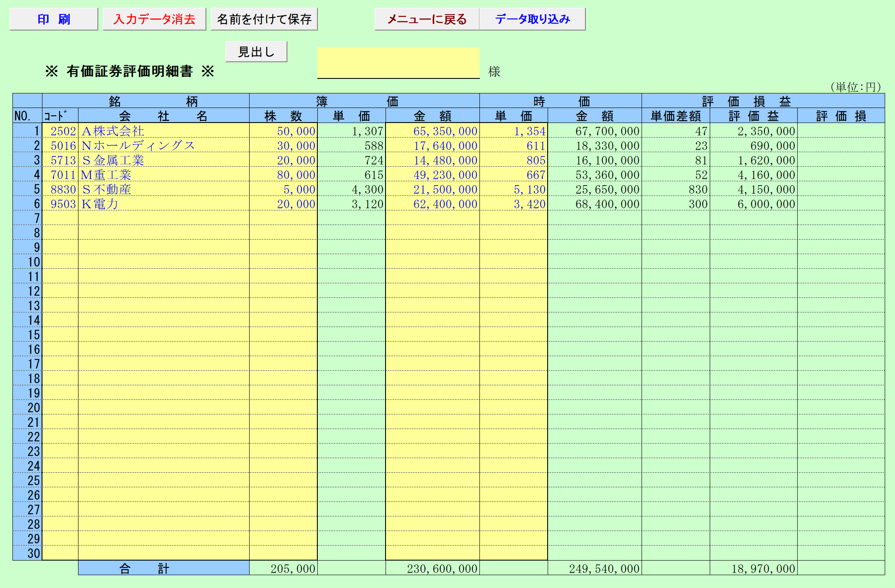Click メニューに戻る return to menu button
The image size is (895, 588).
427,19
